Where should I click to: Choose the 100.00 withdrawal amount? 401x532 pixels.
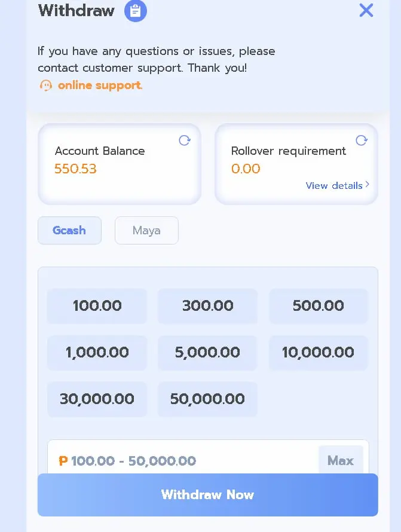click(x=97, y=306)
